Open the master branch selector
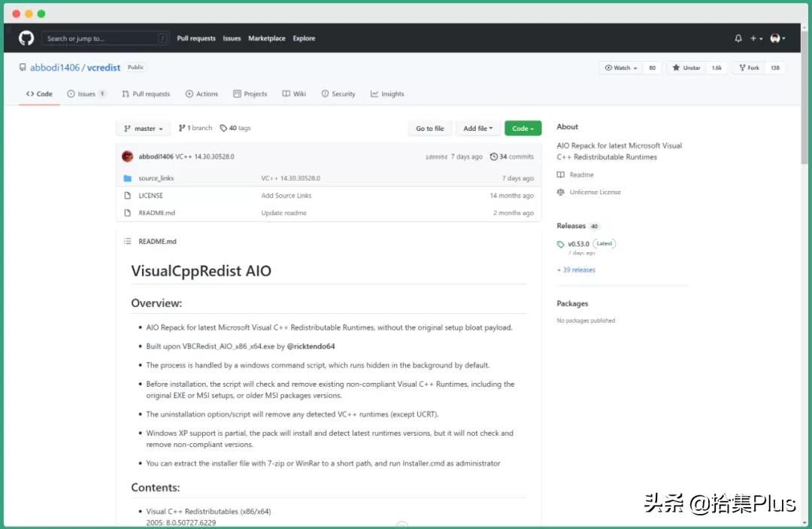This screenshot has width=812, height=529. [x=144, y=129]
